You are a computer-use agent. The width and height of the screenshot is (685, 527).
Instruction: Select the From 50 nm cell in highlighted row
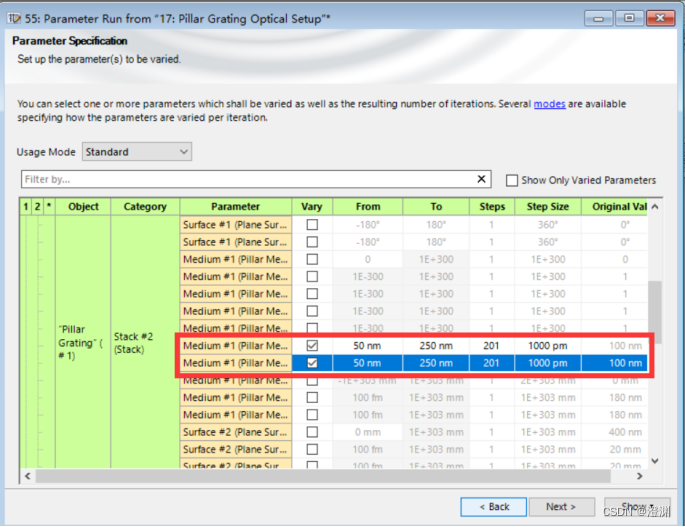(x=367, y=363)
